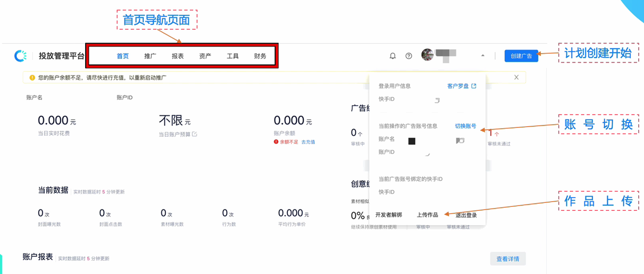Image resolution: width=644 pixels, height=274 pixels.
Task: Click the user avatar picture
Action: 427,55
